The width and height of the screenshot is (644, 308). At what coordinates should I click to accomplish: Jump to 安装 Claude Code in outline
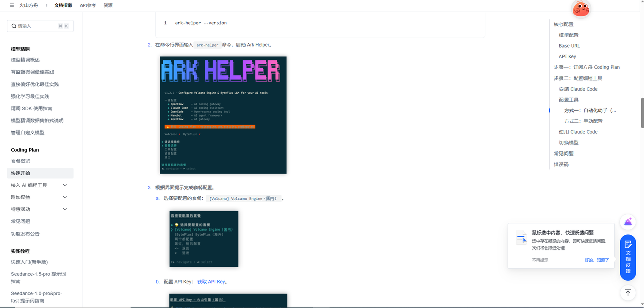578,89
